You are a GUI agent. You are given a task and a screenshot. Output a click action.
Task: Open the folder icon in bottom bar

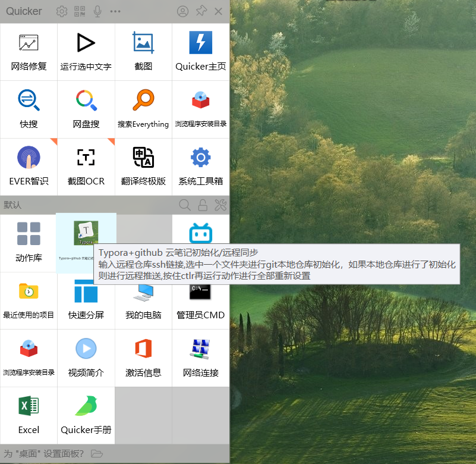97,454
